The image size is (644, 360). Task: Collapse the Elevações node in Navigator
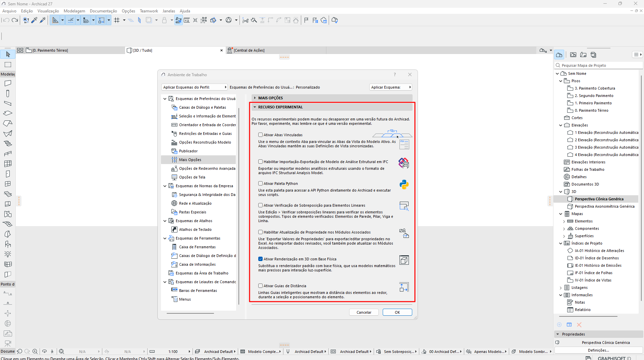pyautogui.click(x=560, y=125)
